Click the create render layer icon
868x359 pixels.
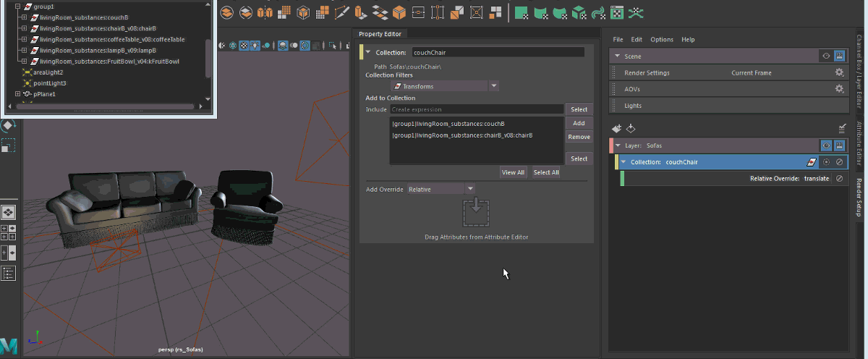616,128
